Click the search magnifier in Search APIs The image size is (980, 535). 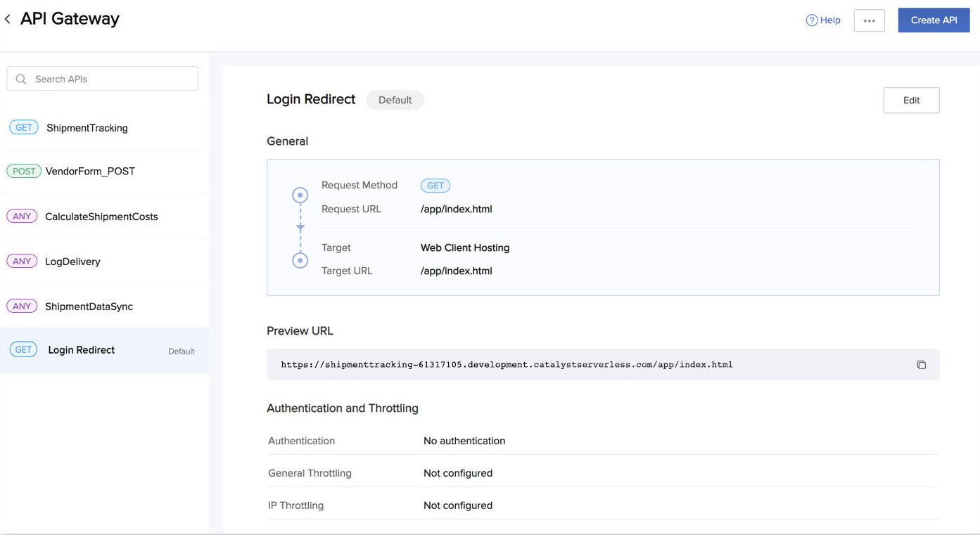point(21,78)
